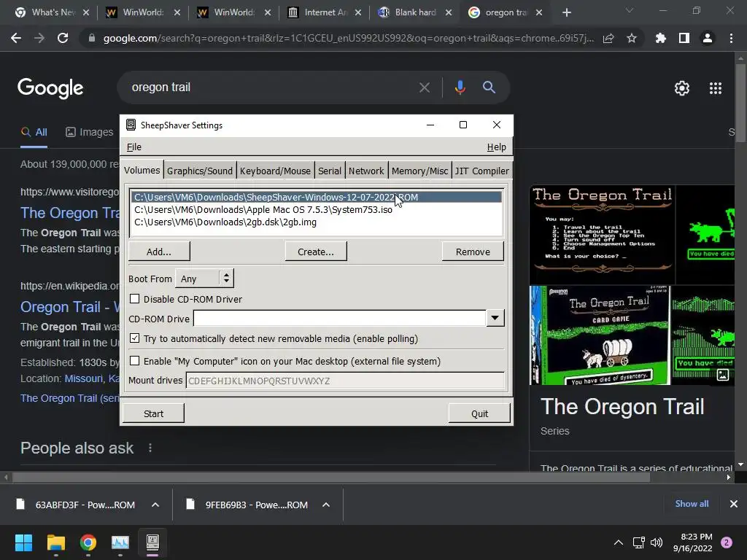
Task: Switch to Memory/Misc tab
Action: tap(419, 171)
